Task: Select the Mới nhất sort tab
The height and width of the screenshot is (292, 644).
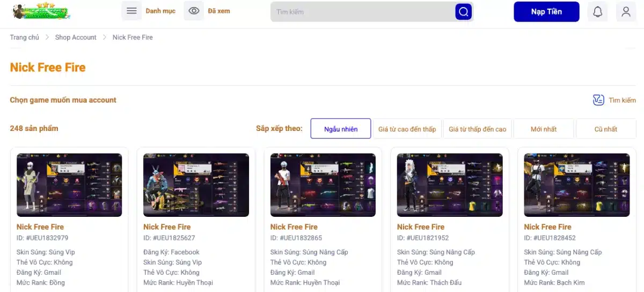Action: click(x=544, y=129)
